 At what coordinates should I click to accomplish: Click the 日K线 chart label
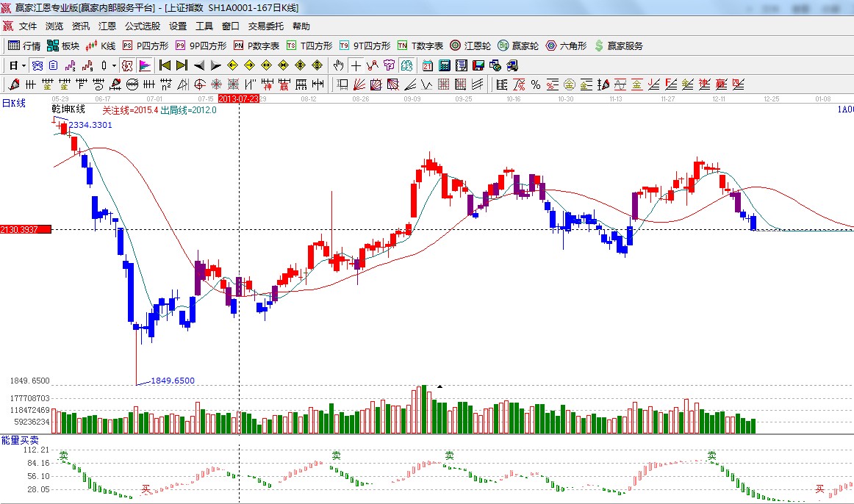[x=13, y=104]
